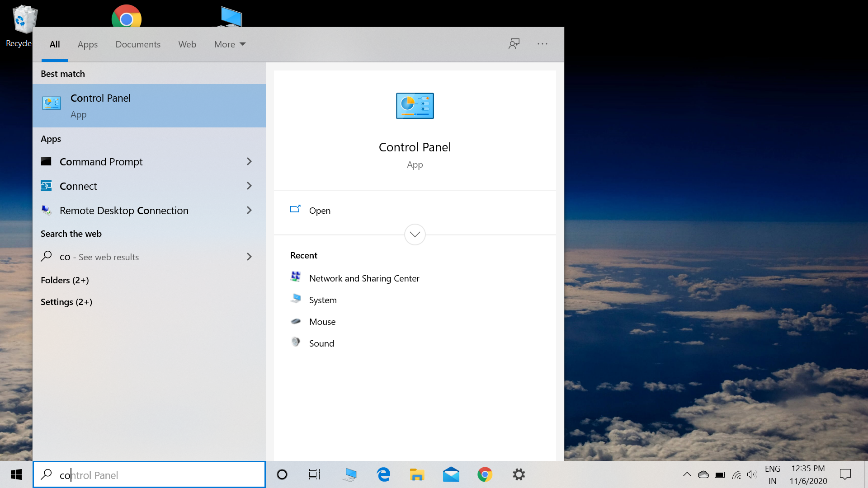This screenshot has width=868, height=488.
Task: Expand Settings results section
Action: pyautogui.click(x=66, y=301)
